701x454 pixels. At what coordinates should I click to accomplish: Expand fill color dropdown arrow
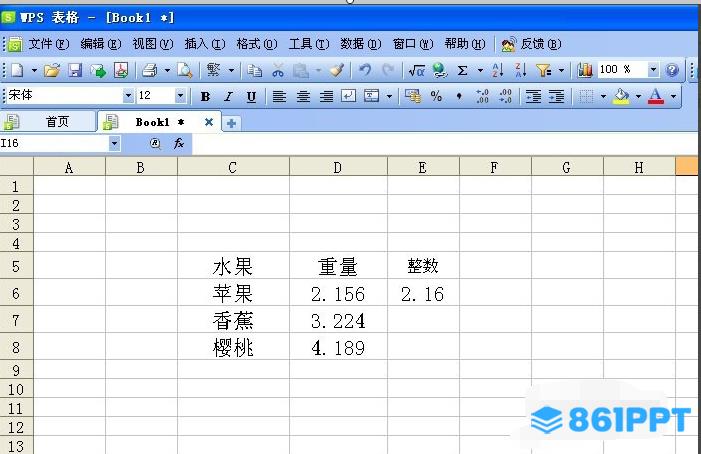[638, 97]
